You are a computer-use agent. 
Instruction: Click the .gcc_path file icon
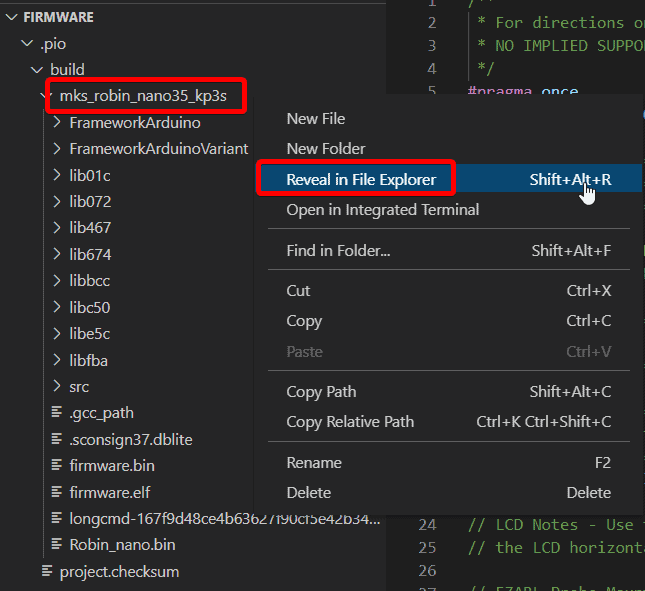pyautogui.click(x=57, y=413)
